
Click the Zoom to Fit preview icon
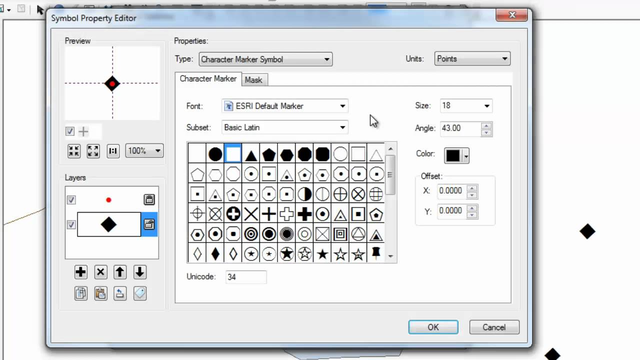(74, 151)
